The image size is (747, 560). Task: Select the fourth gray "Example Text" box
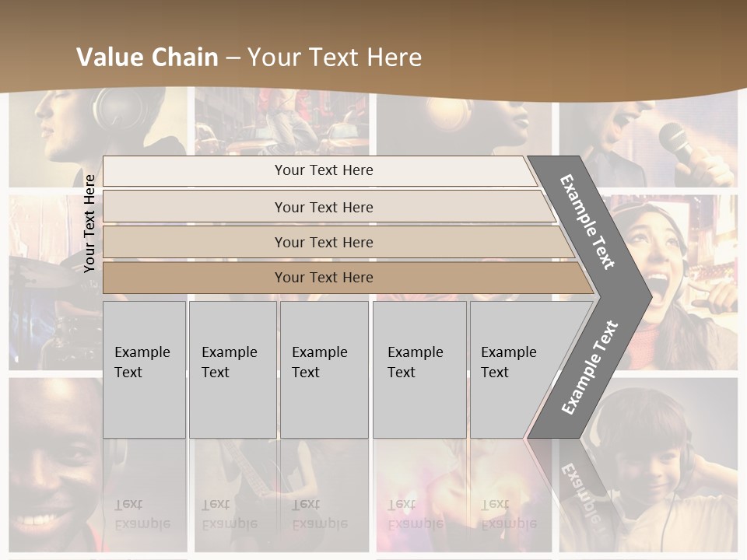point(419,369)
